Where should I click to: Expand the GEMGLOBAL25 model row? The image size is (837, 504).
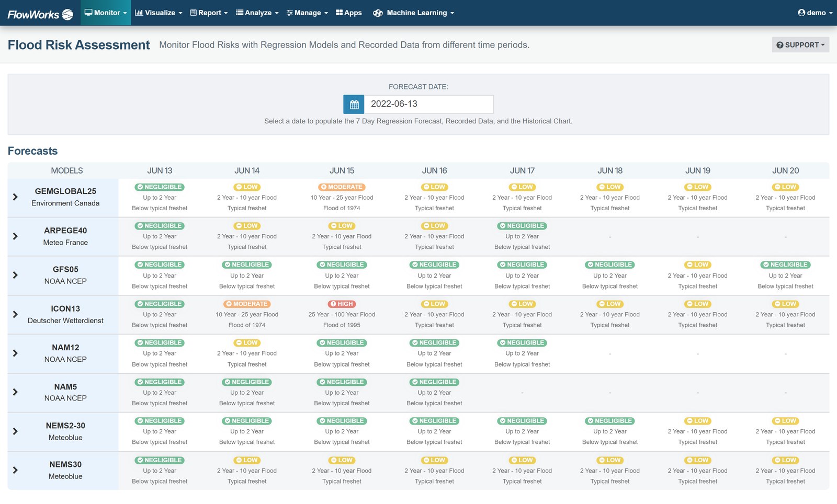[15, 197]
